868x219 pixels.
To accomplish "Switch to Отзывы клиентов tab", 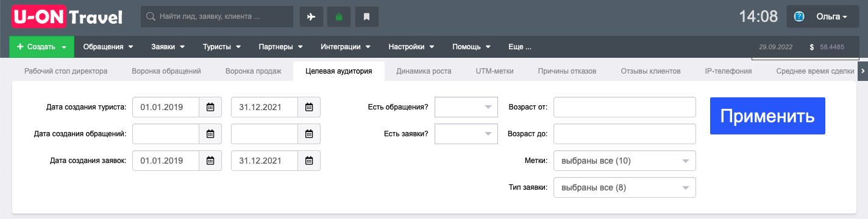I will pos(650,71).
